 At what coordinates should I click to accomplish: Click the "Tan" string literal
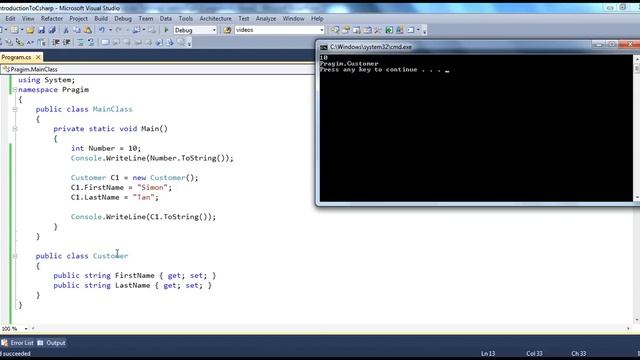[x=144, y=197]
